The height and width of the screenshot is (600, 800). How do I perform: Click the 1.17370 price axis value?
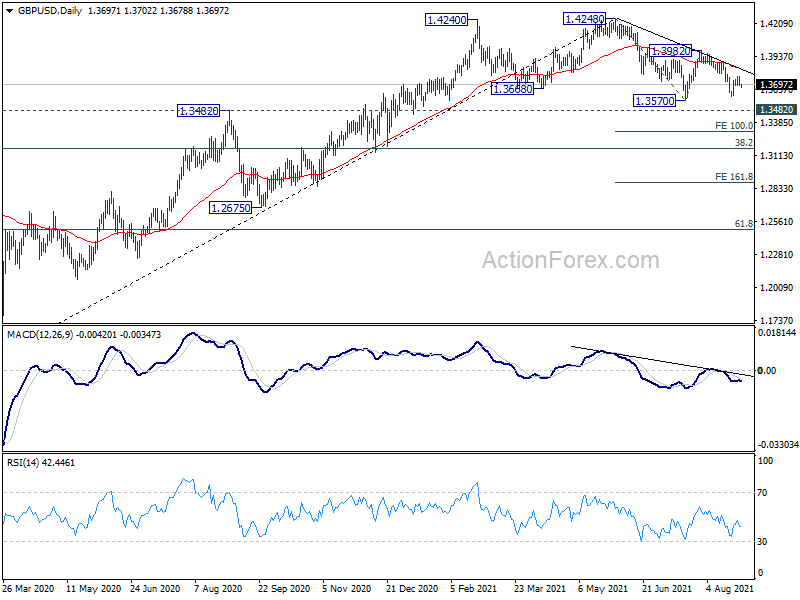pos(777,320)
